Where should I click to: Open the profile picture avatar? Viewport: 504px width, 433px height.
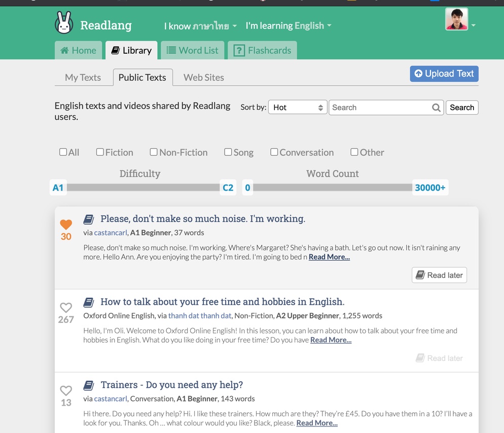tap(456, 19)
